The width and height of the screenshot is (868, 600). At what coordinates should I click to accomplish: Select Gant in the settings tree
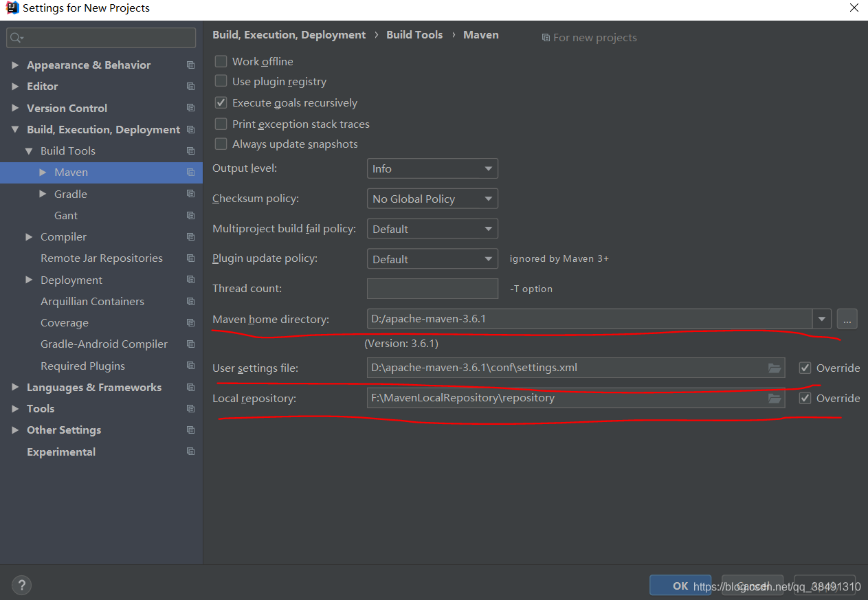[66, 216]
